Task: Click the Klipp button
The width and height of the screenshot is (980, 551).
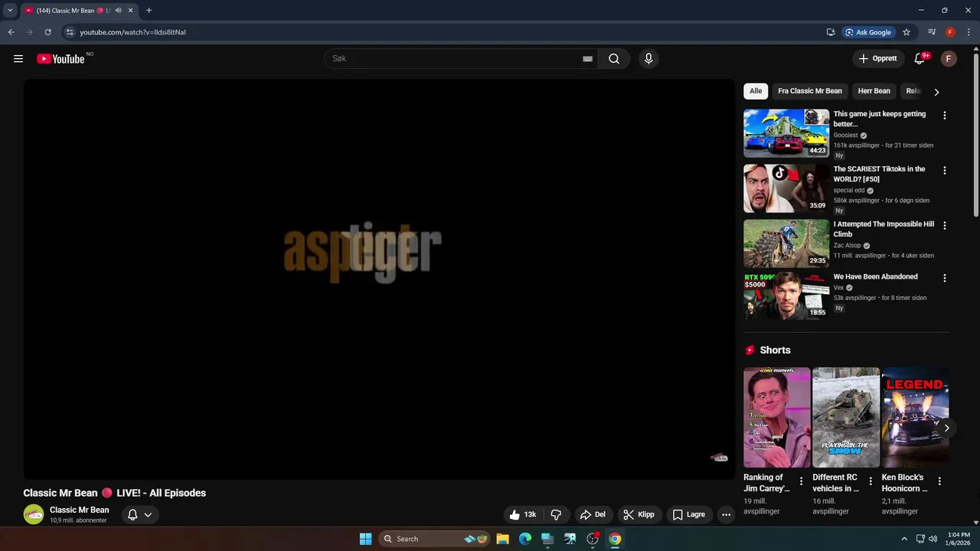Action: [x=639, y=515]
